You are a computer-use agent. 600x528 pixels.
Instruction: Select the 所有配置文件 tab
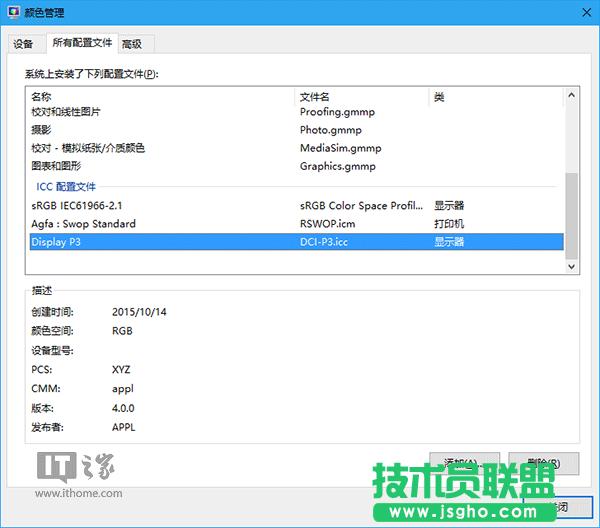coord(82,44)
